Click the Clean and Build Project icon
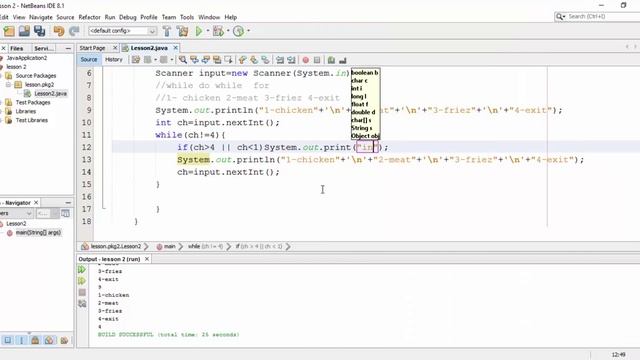Viewport: 640px width, 360px height. [182, 31]
